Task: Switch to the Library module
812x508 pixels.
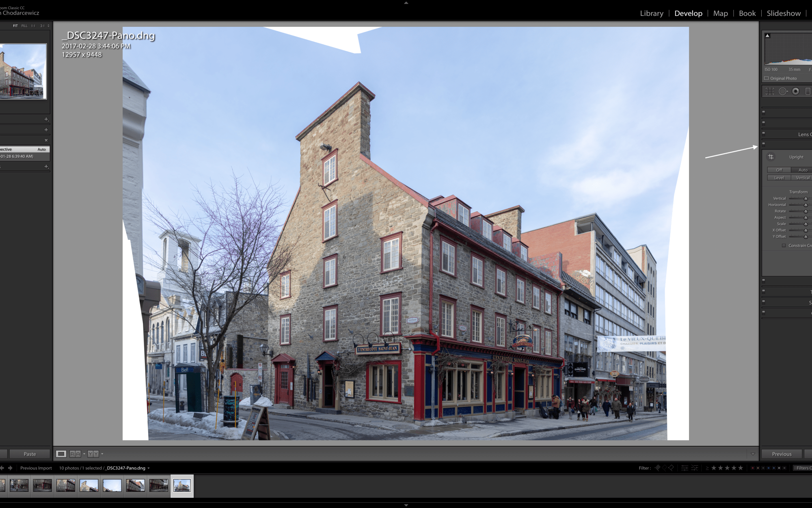Action: pos(651,13)
